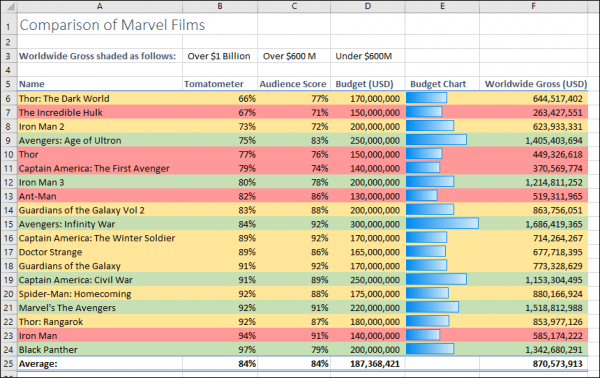Image resolution: width=600 pixels, height=378 pixels.
Task: Click the average gross 870,573,913 cell
Action: tap(533, 363)
